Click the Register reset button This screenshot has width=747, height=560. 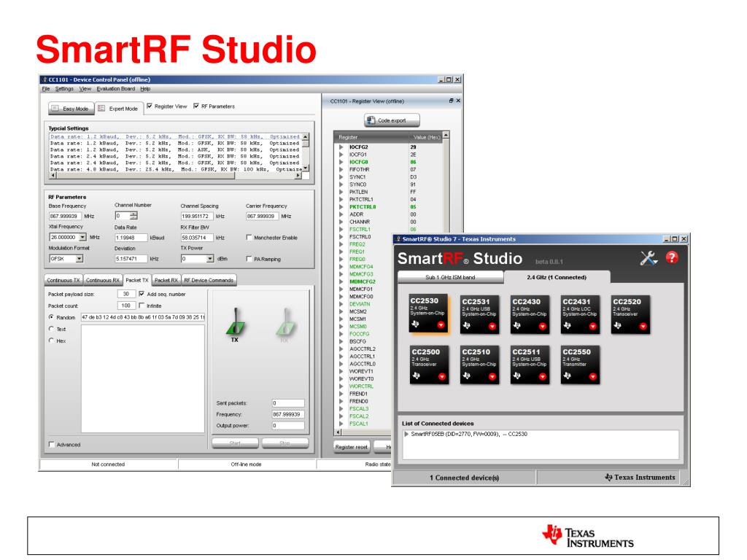[351, 447]
